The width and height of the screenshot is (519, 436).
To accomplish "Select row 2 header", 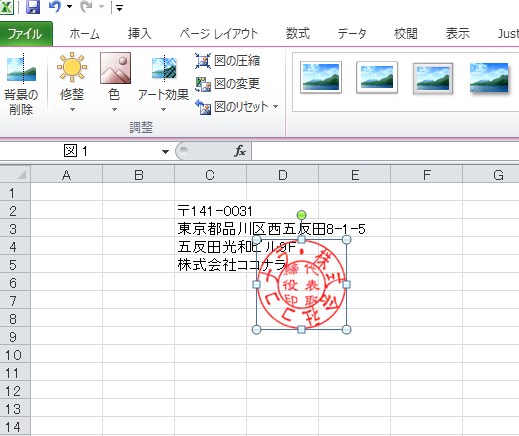I will pos(15,210).
